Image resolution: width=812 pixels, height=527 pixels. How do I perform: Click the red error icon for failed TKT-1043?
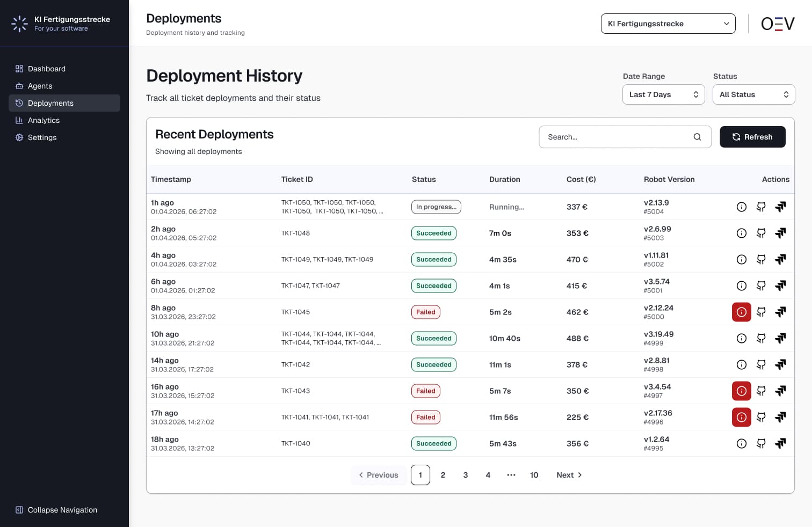tap(742, 391)
